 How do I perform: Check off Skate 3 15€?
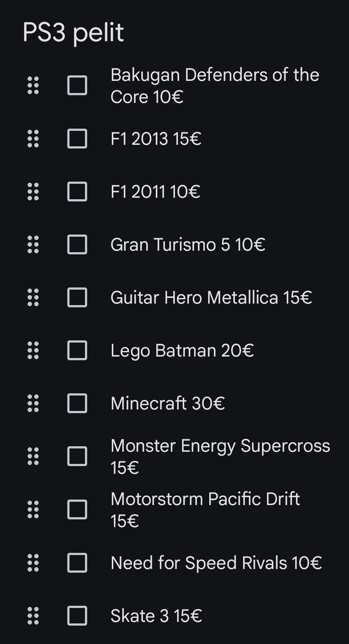tap(77, 616)
